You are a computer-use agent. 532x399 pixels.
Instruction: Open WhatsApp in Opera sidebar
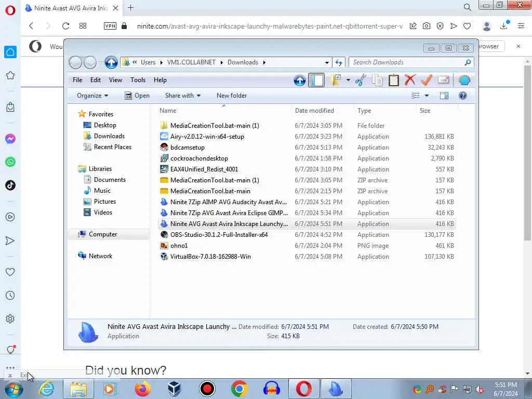pyautogui.click(x=10, y=162)
